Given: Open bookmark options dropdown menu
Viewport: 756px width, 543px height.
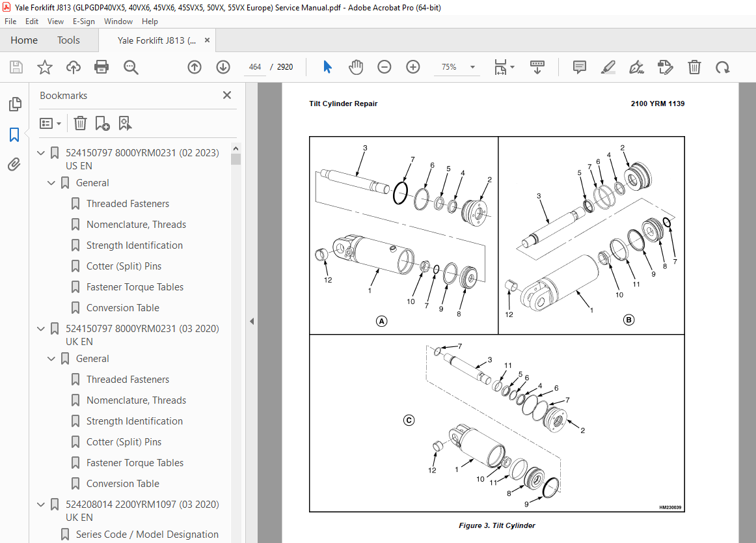Looking at the screenshot, I should coord(51,124).
